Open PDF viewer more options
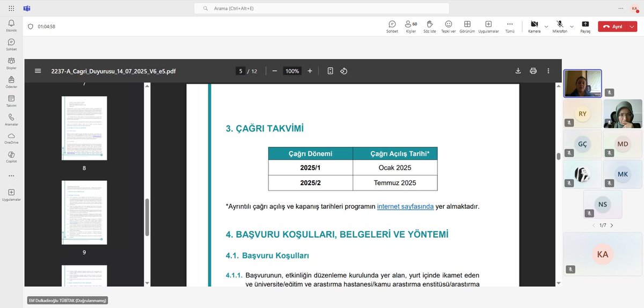This screenshot has width=644, height=308. [548, 71]
